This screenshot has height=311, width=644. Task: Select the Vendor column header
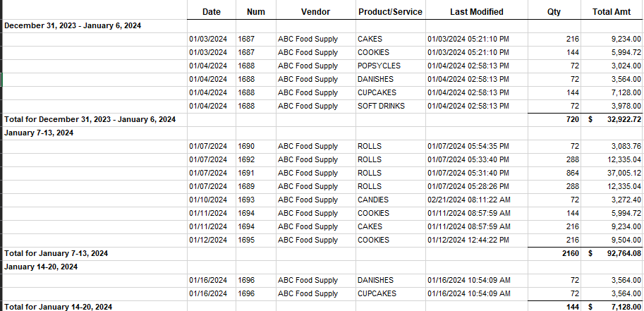pyautogui.click(x=315, y=12)
